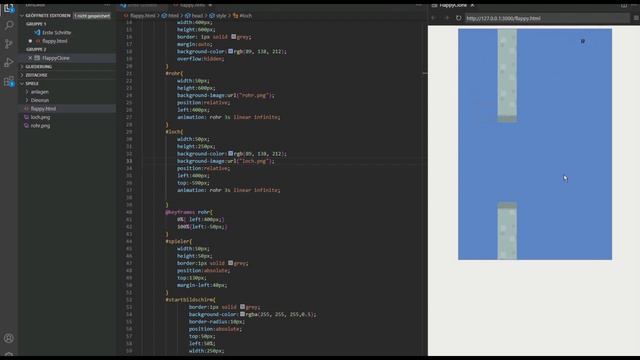Click the upper pipe in the preview
The height and width of the screenshot is (360, 640).
(x=507, y=76)
